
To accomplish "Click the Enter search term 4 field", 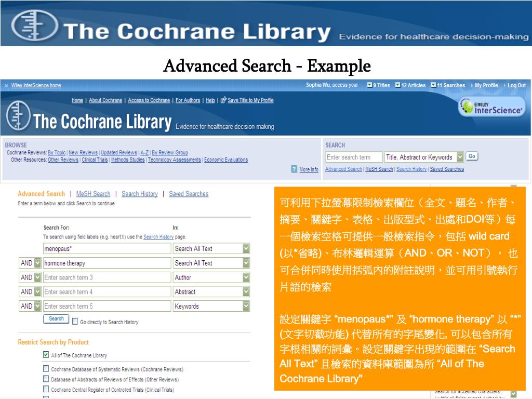I will point(107,291).
